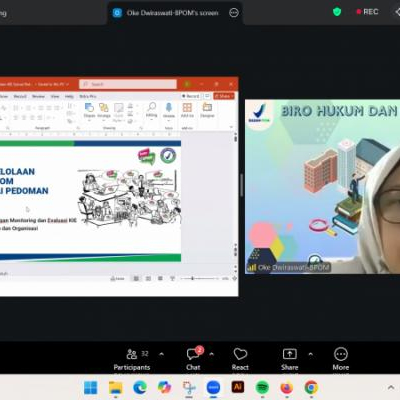Click the PowerPoint Search box

(128, 84)
